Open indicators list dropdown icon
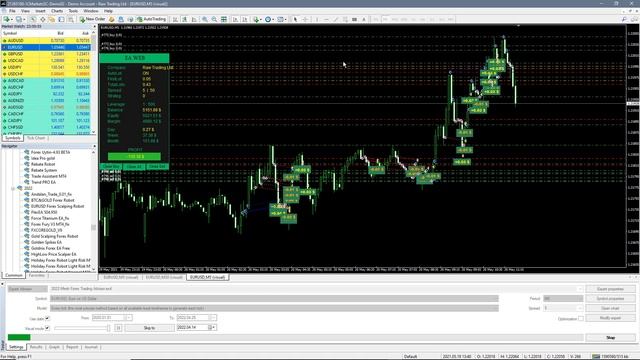The height and width of the screenshot is (360, 640). pyautogui.click(x=257, y=19)
